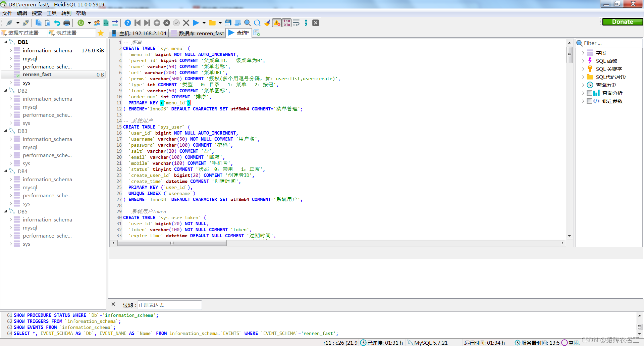Focus the 数据库过滤器 filter field
This screenshot has height=346, width=644.
pos(23,33)
